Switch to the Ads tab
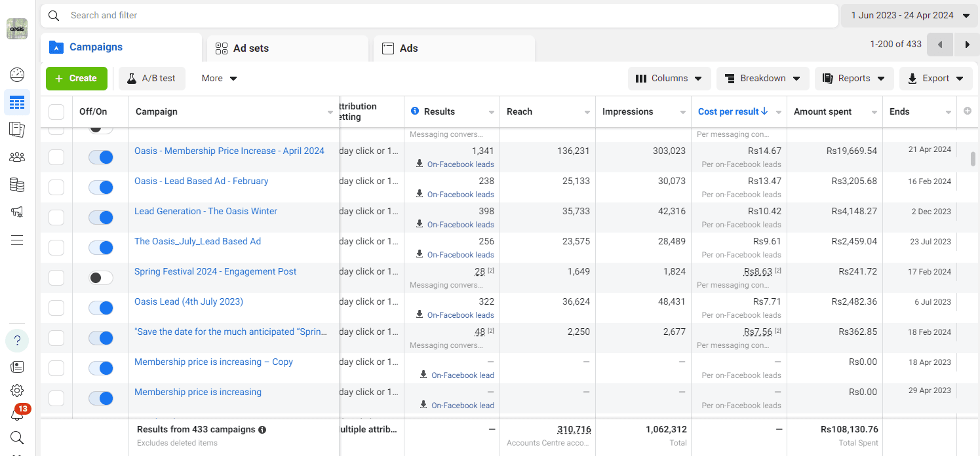 click(454, 48)
